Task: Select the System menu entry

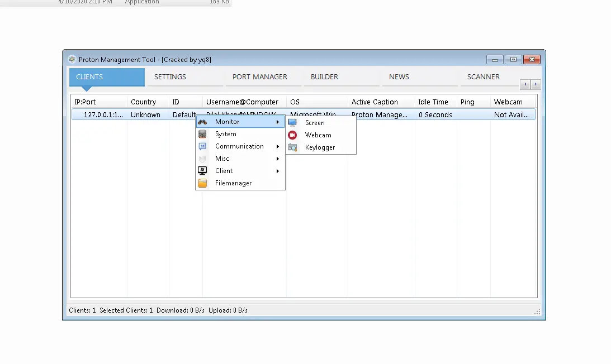Action: (225, 133)
